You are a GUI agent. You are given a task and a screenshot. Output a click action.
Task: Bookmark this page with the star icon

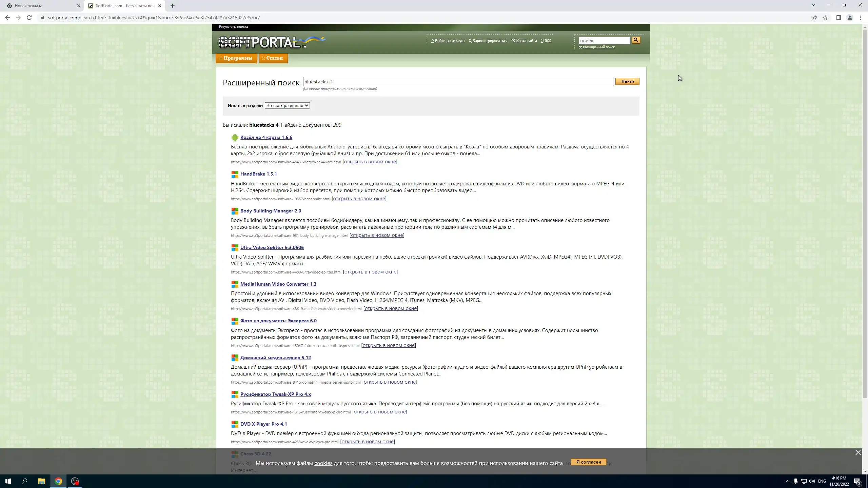click(x=825, y=18)
